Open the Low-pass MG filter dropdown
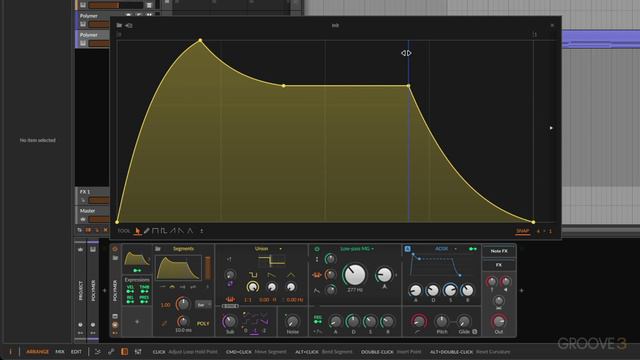This screenshot has height=360, width=640. [x=357, y=249]
